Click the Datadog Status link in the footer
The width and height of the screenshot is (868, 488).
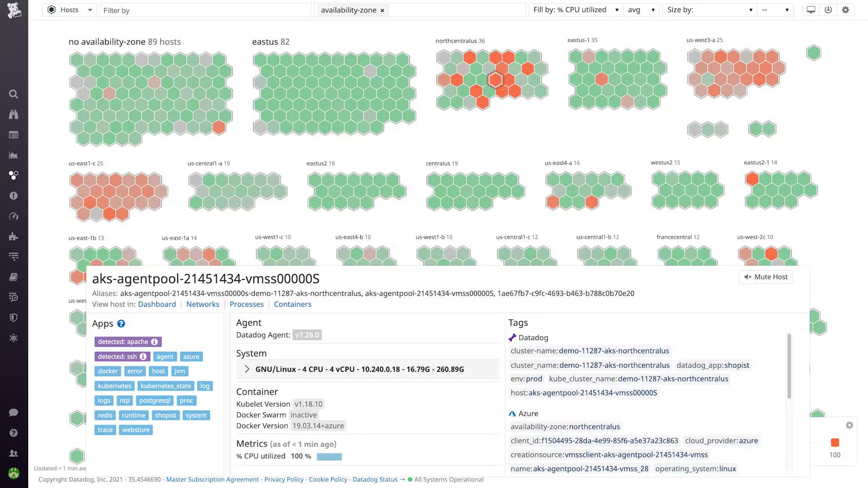click(375, 479)
